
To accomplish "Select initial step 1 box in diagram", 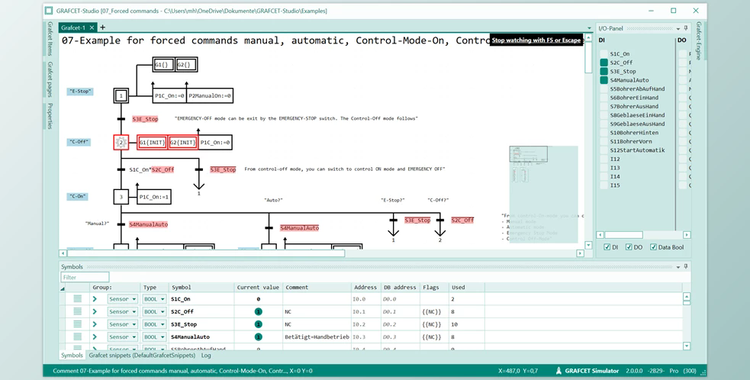I will (121, 96).
